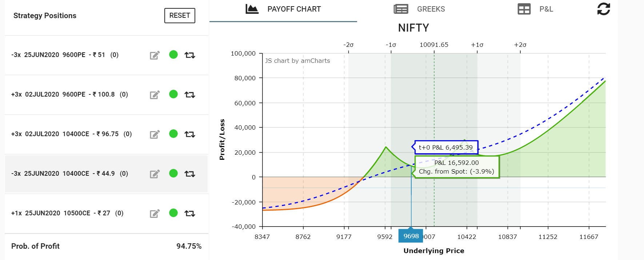Disable the 25JUN2020 10400CE position
The width and height of the screenshot is (644, 260).
[173, 173]
